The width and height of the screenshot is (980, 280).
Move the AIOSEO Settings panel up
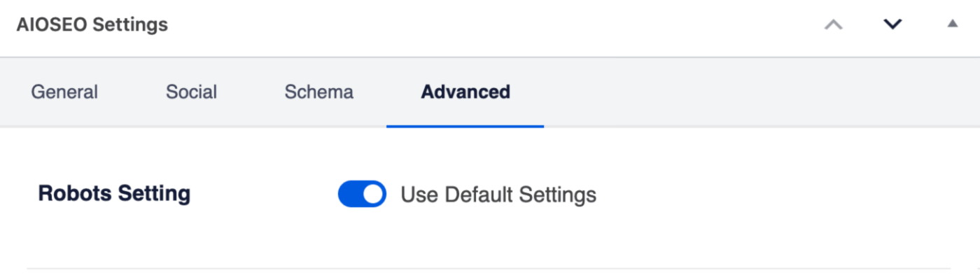833,24
